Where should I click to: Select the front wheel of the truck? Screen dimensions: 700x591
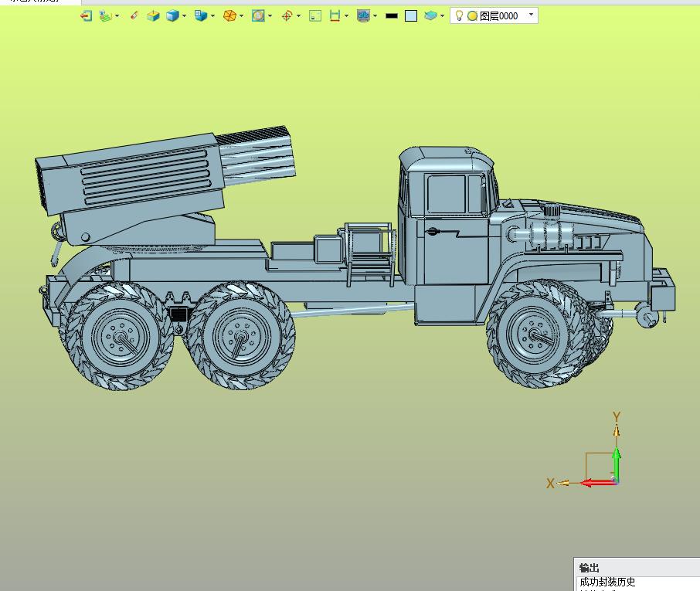(537, 334)
